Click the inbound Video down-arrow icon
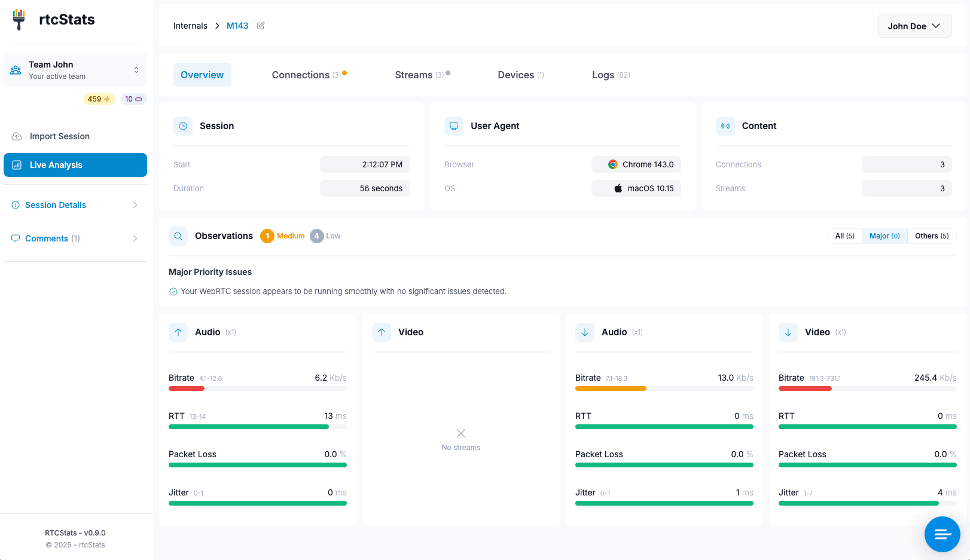The image size is (970, 560). [788, 332]
